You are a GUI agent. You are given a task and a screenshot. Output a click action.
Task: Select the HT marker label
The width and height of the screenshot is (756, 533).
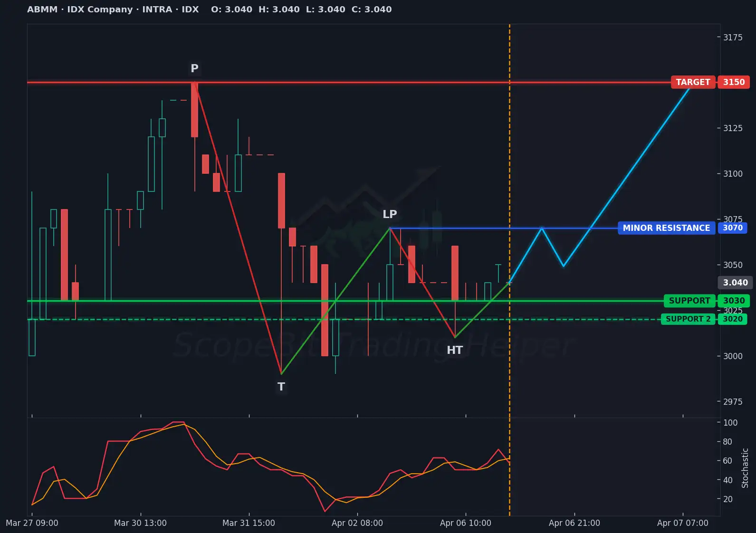click(x=454, y=350)
